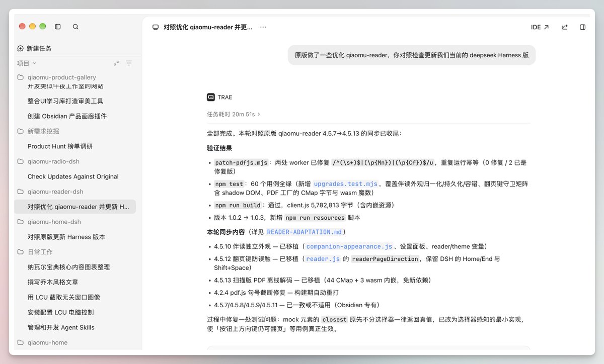Click the npm run resources code label
The width and height of the screenshot is (604, 364).
point(315,218)
